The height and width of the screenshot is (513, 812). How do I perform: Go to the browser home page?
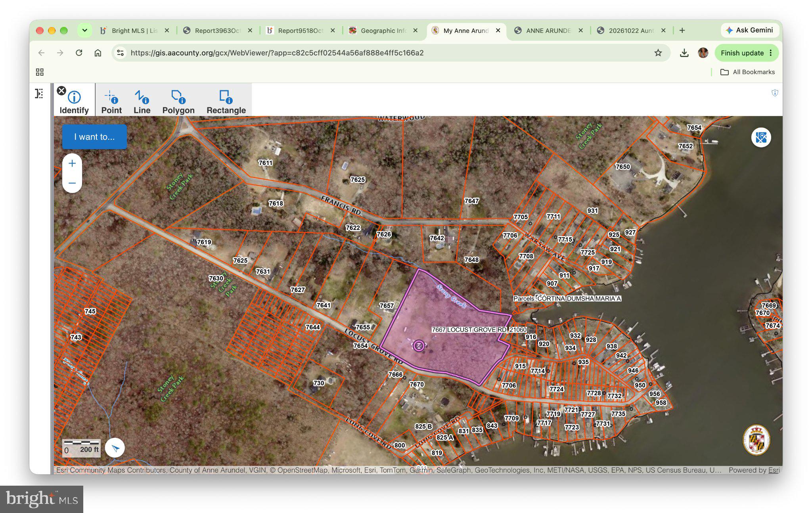point(98,53)
